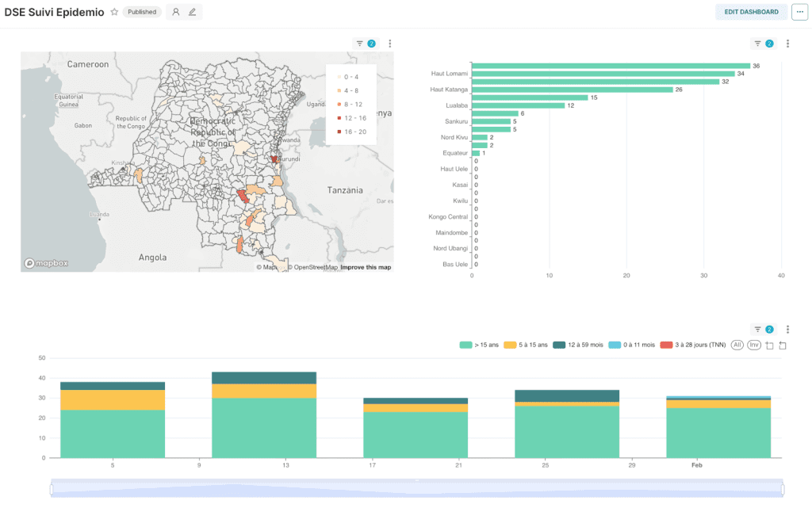Click the zoom-in box icon near the legend
Image resolution: width=812 pixels, height=508 pixels.
pos(769,345)
